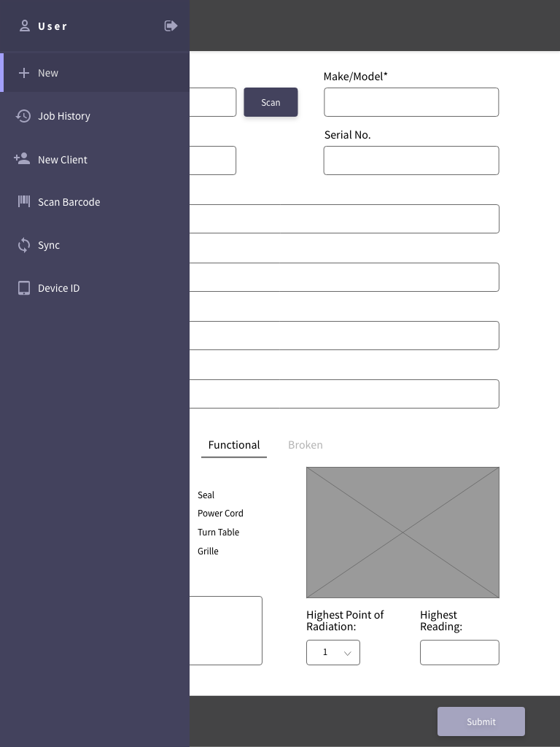Image resolution: width=560 pixels, height=747 pixels.
Task: Click the Turn Table label
Action: tap(219, 532)
